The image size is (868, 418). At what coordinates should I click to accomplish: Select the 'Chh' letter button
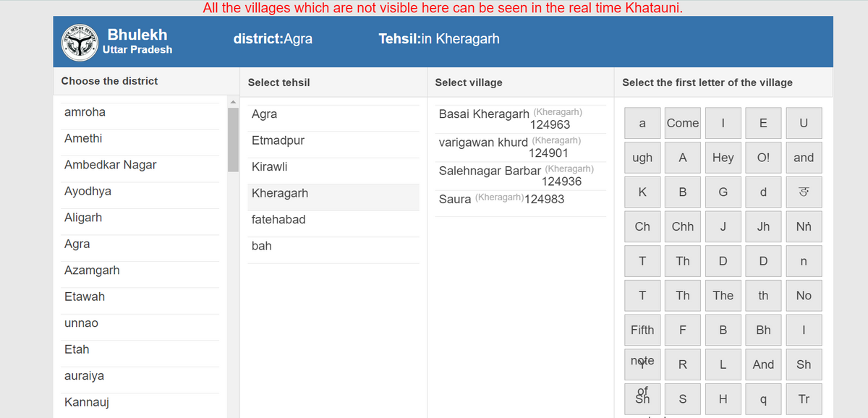click(x=682, y=226)
